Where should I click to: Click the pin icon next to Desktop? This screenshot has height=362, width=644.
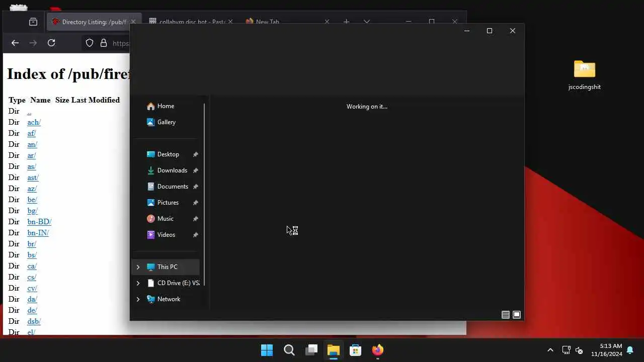tap(196, 154)
